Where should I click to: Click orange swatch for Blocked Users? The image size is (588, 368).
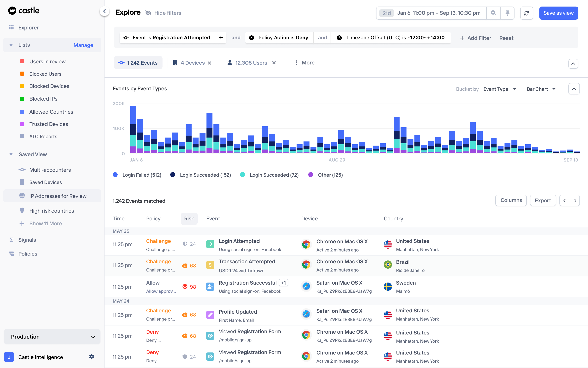click(x=22, y=74)
